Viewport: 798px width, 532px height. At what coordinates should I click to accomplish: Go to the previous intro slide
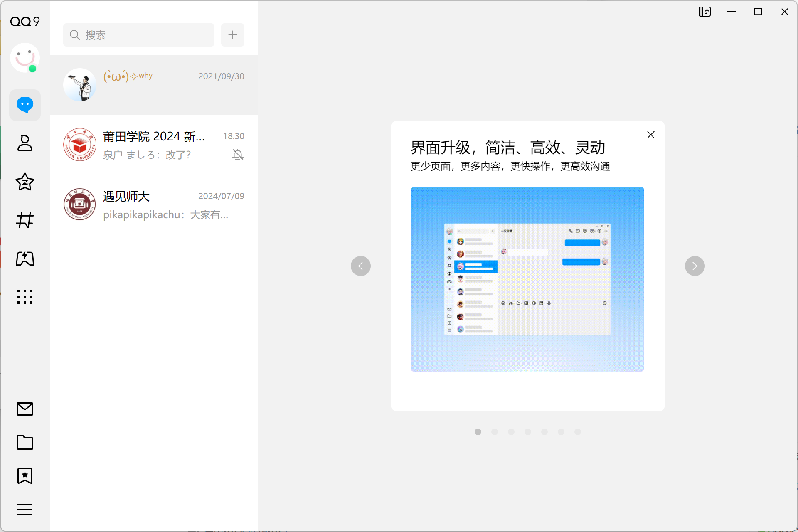[x=361, y=266]
